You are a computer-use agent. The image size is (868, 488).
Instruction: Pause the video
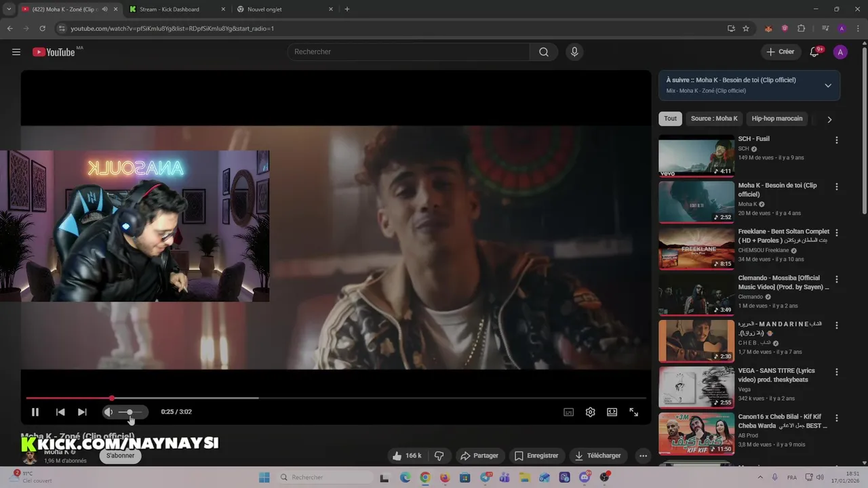[x=35, y=412]
